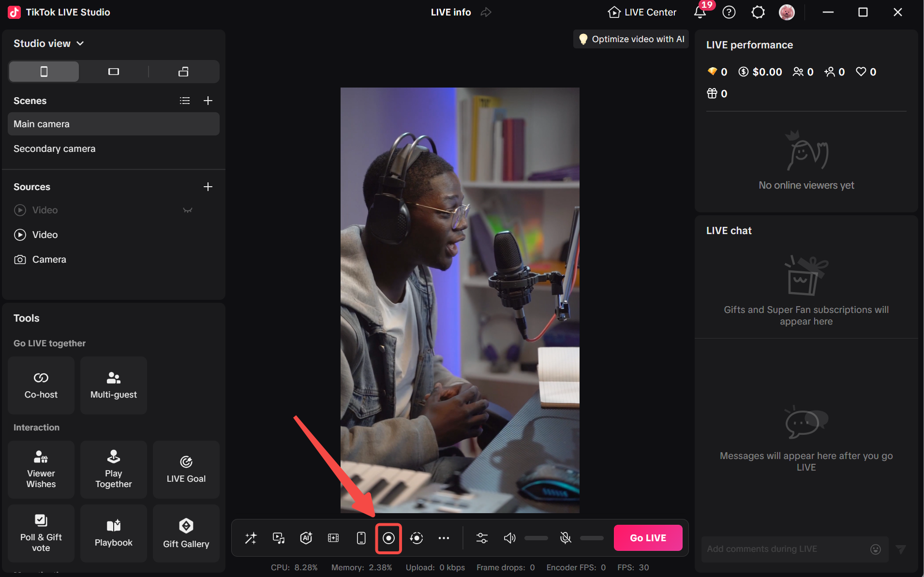Viewport: 924px width, 577px height.
Task: Click the virtual background film strip icon
Action: 333,538
